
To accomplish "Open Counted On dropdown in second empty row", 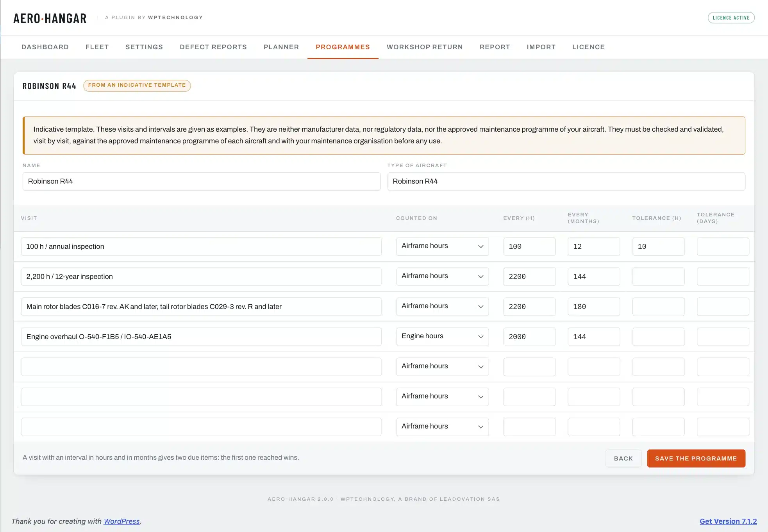I will (x=442, y=397).
